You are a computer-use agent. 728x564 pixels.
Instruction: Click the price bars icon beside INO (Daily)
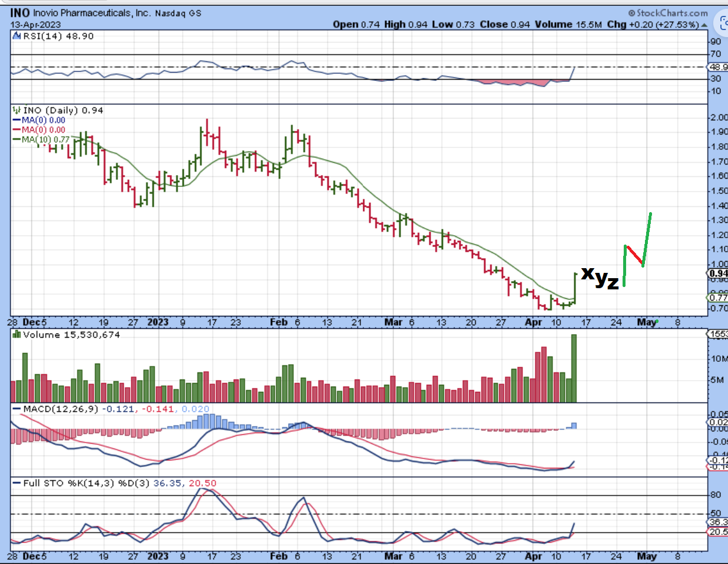(17, 110)
